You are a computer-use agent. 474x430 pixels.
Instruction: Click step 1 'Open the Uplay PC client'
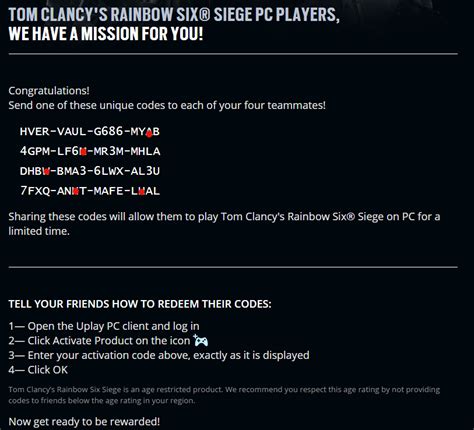point(104,326)
